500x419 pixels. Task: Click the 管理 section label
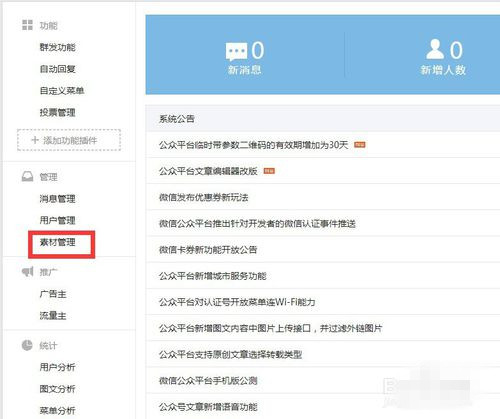(x=48, y=177)
